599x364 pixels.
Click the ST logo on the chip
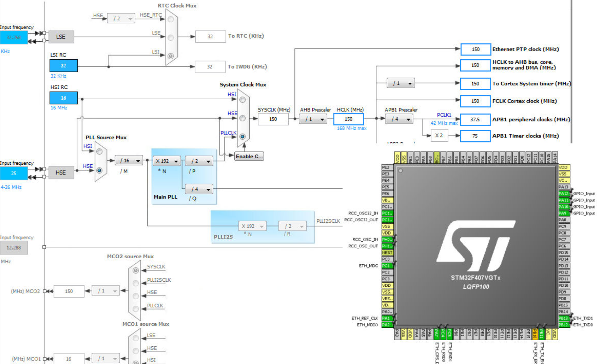tap(476, 245)
